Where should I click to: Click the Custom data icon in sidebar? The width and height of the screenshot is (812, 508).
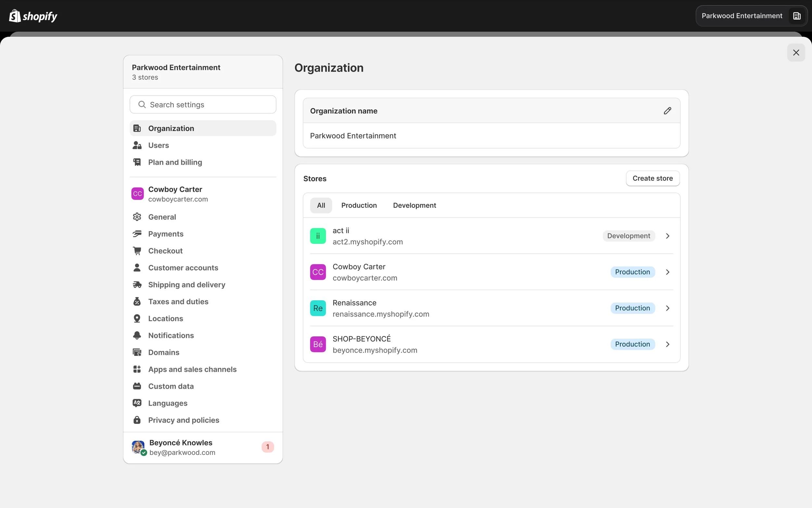[137, 386]
